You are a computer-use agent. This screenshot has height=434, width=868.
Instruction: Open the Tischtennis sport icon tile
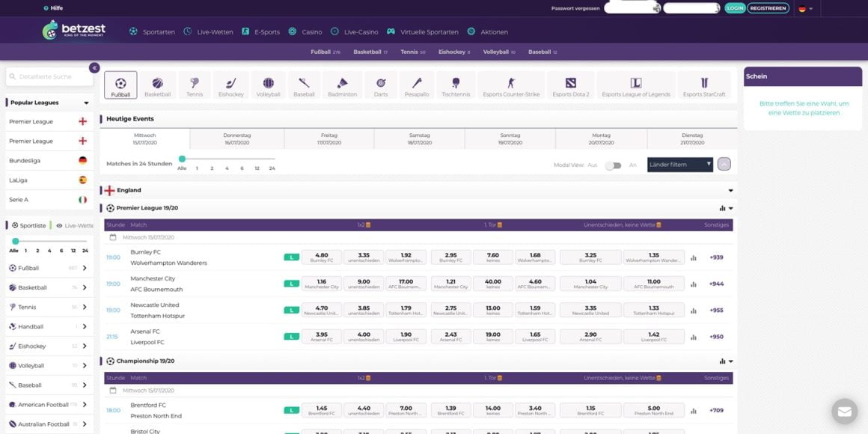[x=456, y=85]
